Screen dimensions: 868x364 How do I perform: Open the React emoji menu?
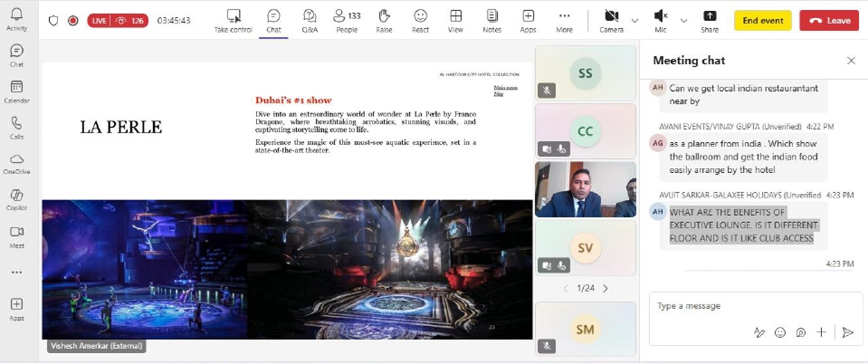[x=420, y=21]
